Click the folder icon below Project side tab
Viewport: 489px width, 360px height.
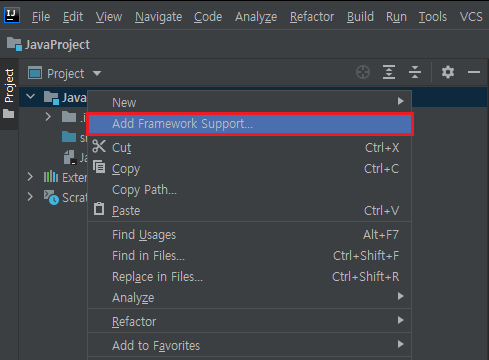pos(9,114)
